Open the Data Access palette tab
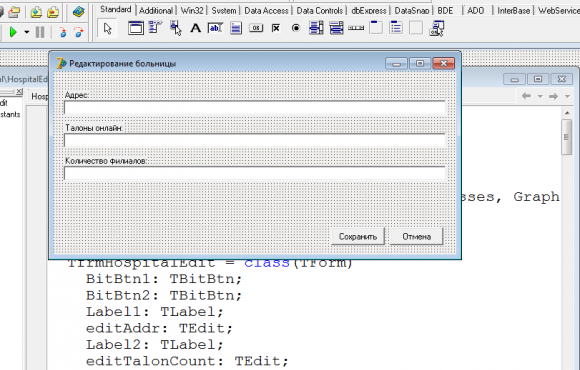Viewport: 580px width, 370px height. pos(266,11)
